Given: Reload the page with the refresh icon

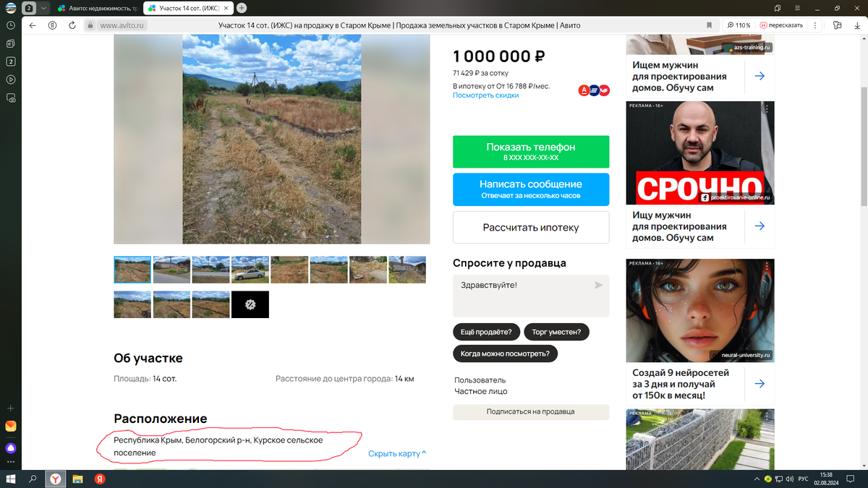Looking at the screenshot, I should point(71,25).
